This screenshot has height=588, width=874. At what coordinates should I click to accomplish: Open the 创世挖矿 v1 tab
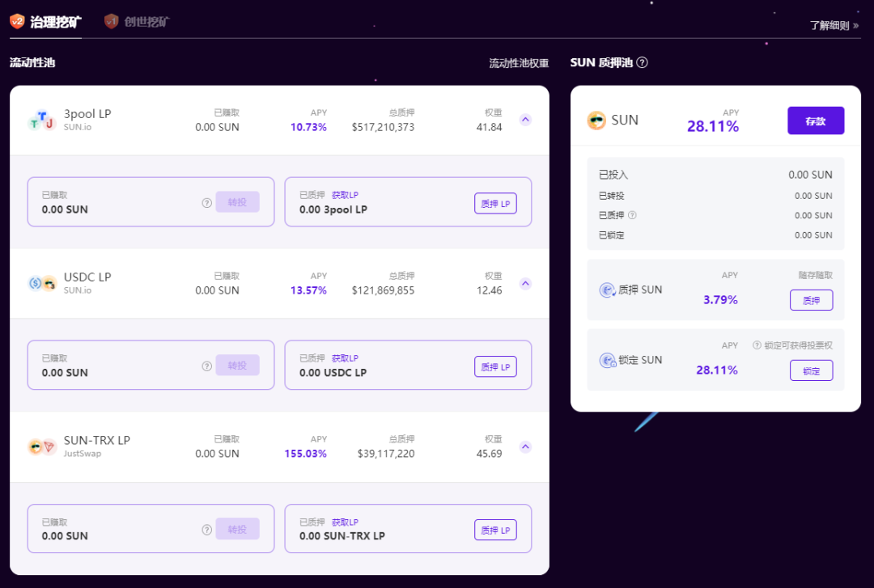(x=137, y=22)
